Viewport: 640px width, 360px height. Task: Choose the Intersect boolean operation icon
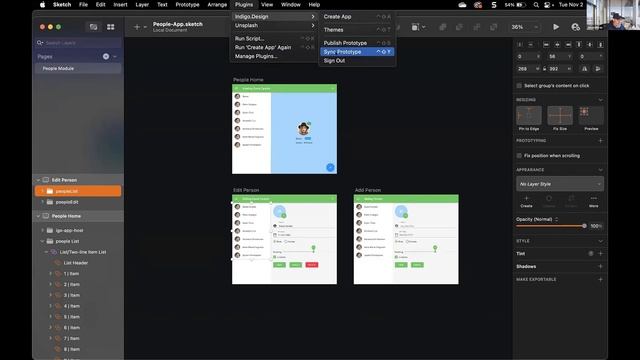tap(476, 27)
